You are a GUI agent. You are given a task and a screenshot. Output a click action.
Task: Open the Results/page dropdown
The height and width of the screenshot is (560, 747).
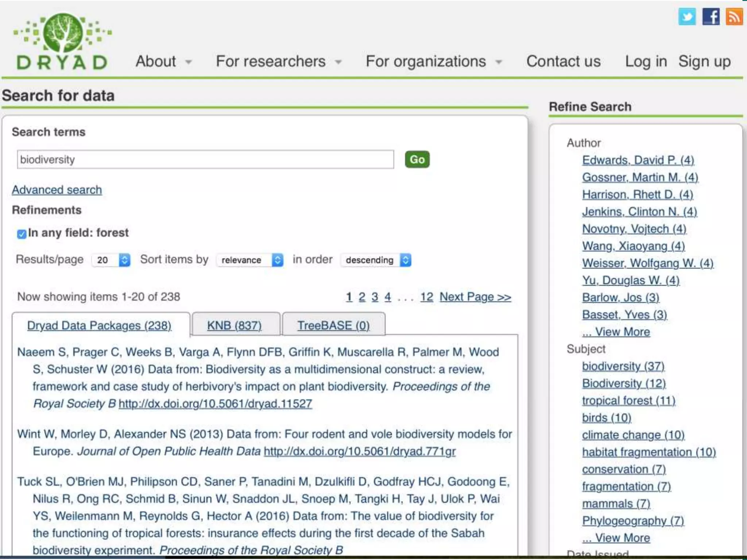click(x=111, y=260)
